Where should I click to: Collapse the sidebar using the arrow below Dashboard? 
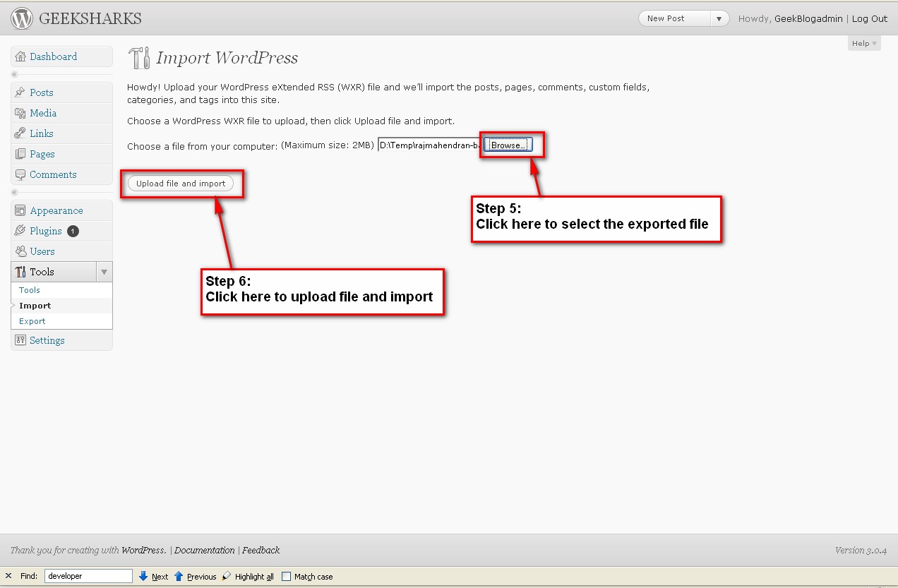coord(15,74)
